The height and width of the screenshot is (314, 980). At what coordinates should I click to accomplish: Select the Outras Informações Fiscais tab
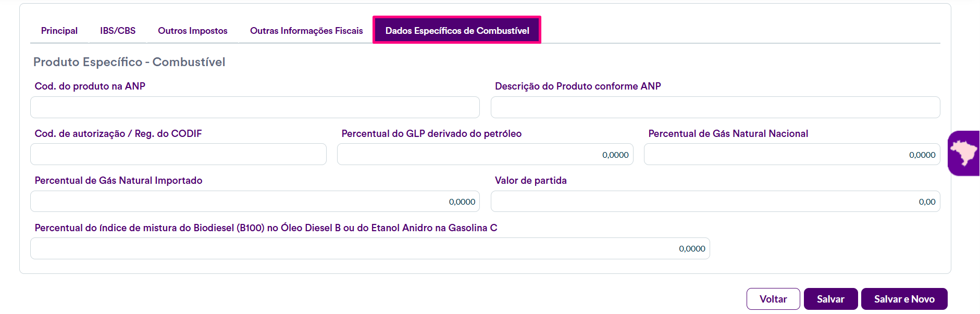[x=306, y=31]
